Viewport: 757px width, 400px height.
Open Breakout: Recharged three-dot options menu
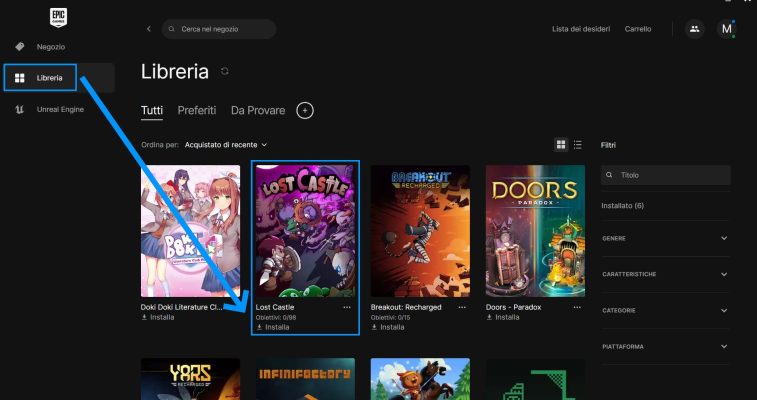pos(462,307)
